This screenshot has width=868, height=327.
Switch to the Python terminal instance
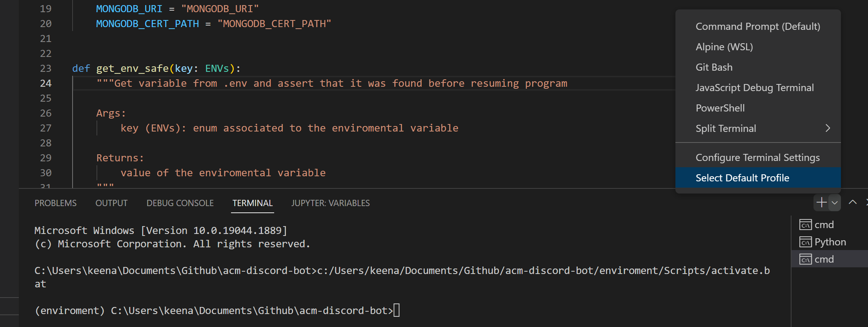pyautogui.click(x=830, y=242)
